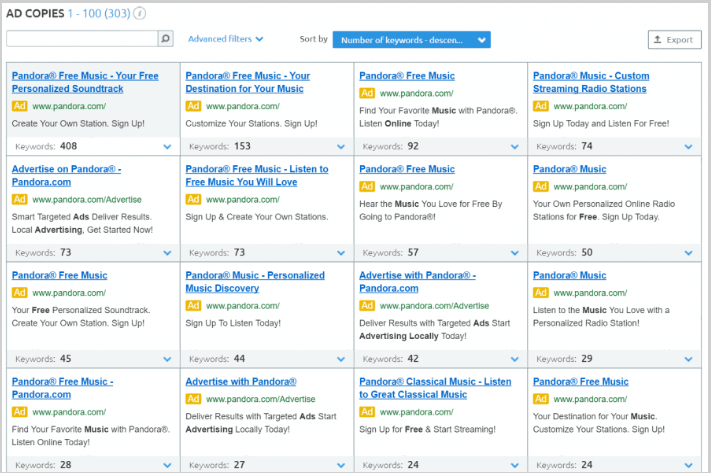This screenshot has width=711, height=473.
Task: Expand keywords list for the 74 keywords ad
Action: [x=688, y=146]
